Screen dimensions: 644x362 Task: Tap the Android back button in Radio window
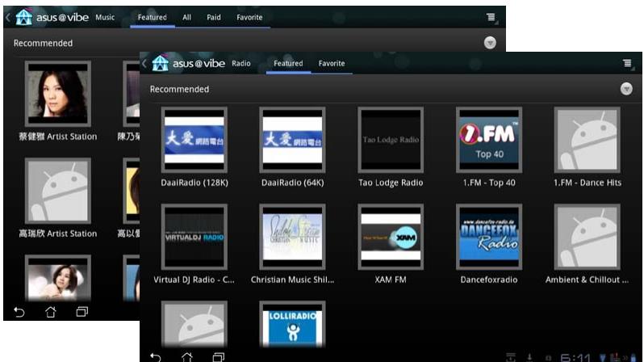pyautogui.click(x=156, y=357)
